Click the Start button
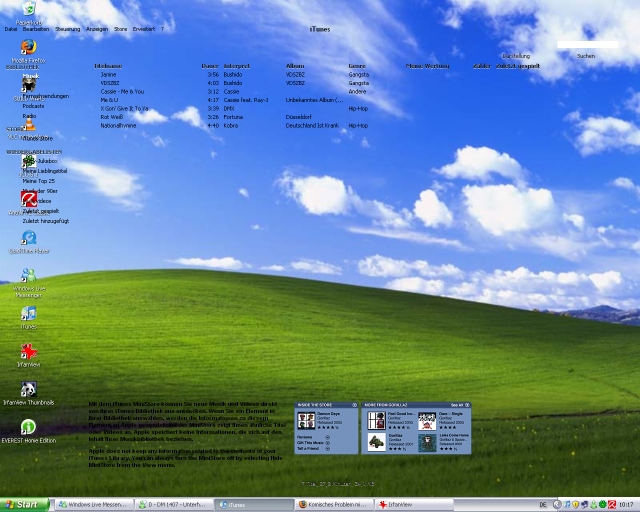This screenshot has height=512, width=640. [x=24, y=505]
